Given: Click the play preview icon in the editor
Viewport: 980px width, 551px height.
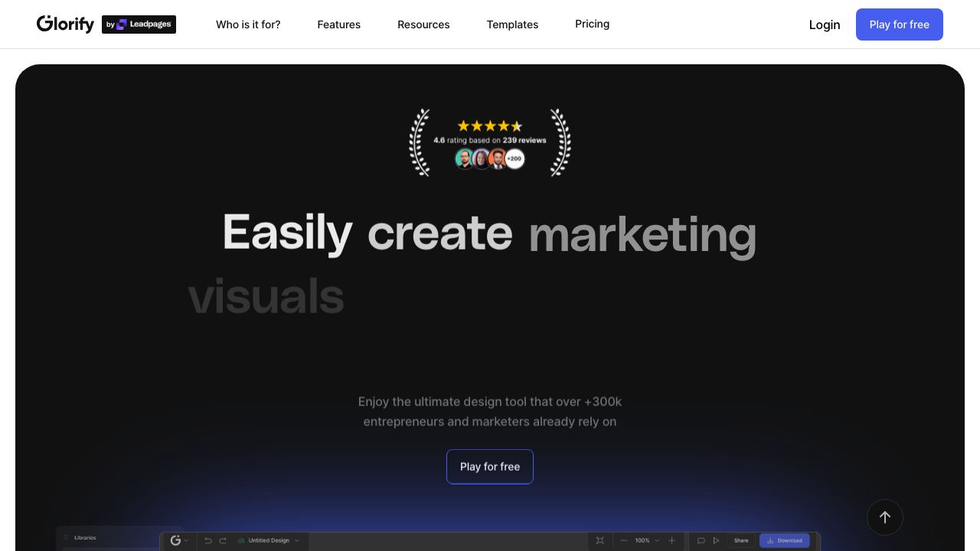Looking at the screenshot, I should (717, 540).
